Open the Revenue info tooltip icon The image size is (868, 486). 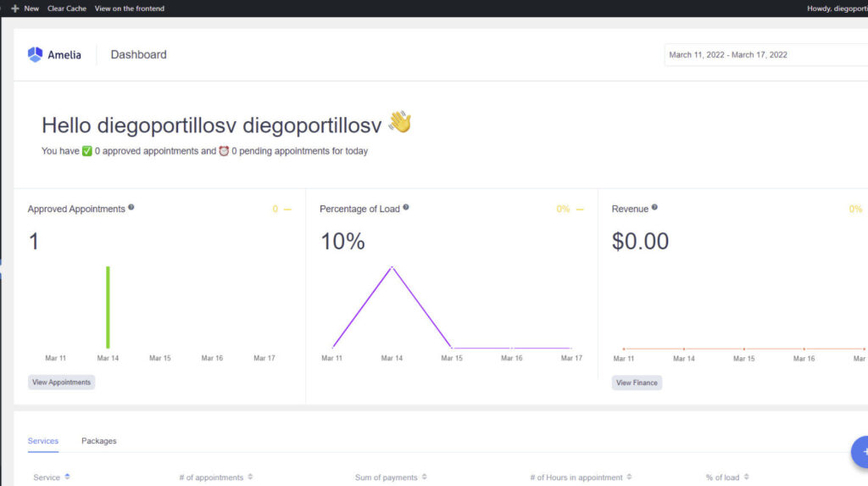tap(654, 207)
